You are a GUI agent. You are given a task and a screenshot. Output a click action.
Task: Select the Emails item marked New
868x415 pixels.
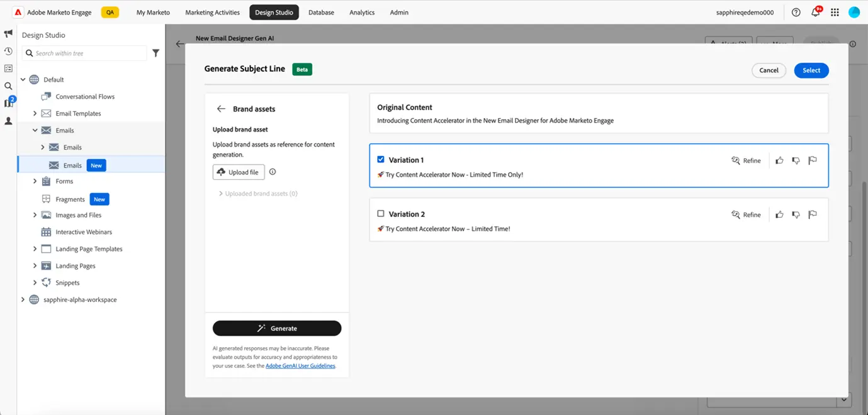tap(91, 165)
